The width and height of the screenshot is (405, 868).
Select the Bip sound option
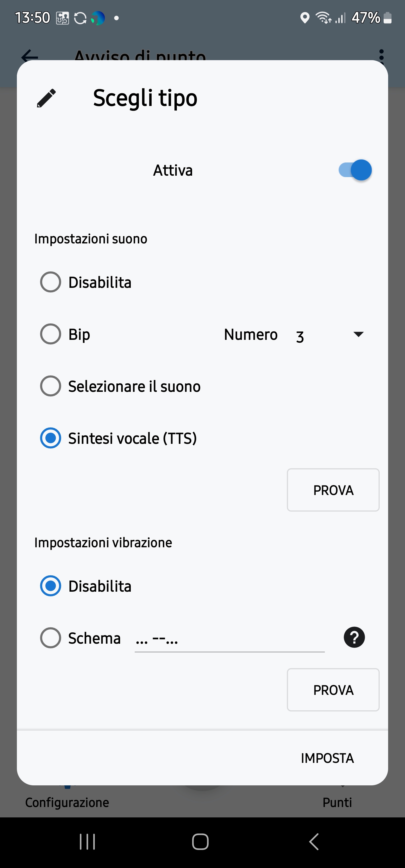pyautogui.click(x=51, y=334)
